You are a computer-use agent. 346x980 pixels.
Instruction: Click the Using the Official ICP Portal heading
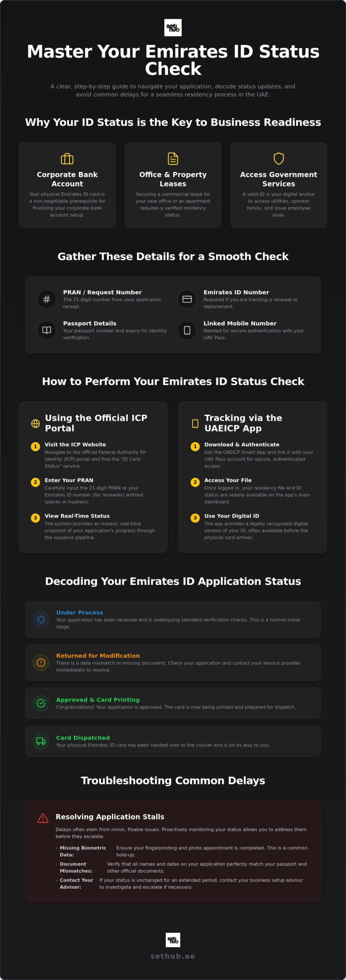[x=96, y=423]
